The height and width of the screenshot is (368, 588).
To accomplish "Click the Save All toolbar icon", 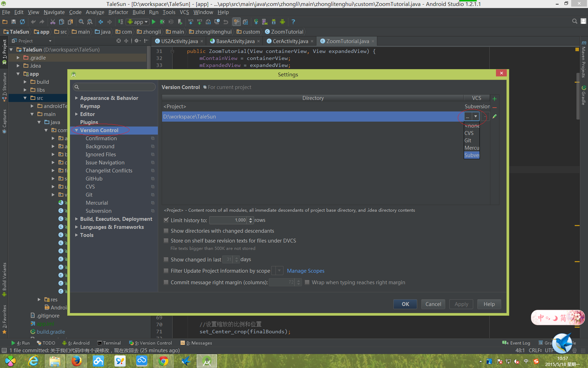I will [14, 22].
